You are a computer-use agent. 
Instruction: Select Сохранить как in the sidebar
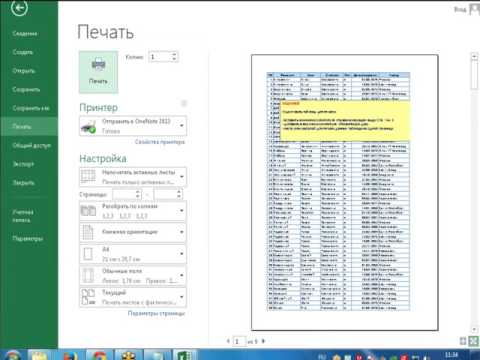pyautogui.click(x=31, y=108)
